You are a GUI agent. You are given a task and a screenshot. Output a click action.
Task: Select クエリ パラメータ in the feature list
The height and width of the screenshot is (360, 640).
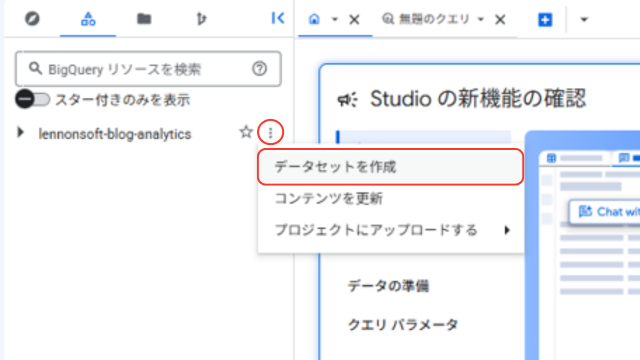[x=403, y=325]
